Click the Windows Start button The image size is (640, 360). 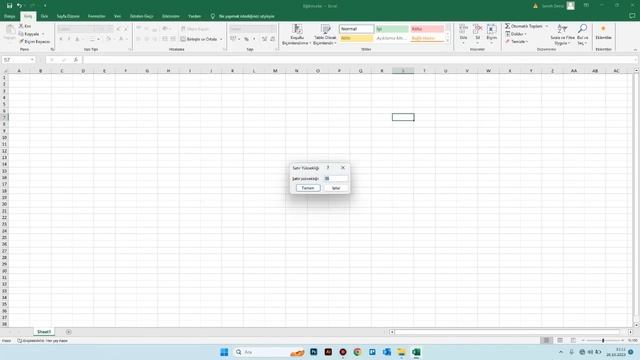(224, 352)
